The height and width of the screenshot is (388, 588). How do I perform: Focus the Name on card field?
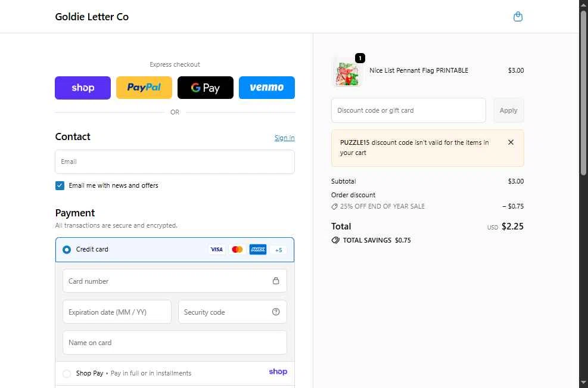point(175,343)
